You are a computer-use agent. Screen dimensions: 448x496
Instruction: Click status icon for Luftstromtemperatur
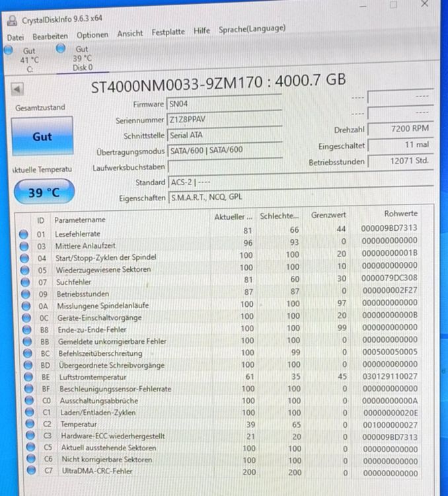coord(28,377)
